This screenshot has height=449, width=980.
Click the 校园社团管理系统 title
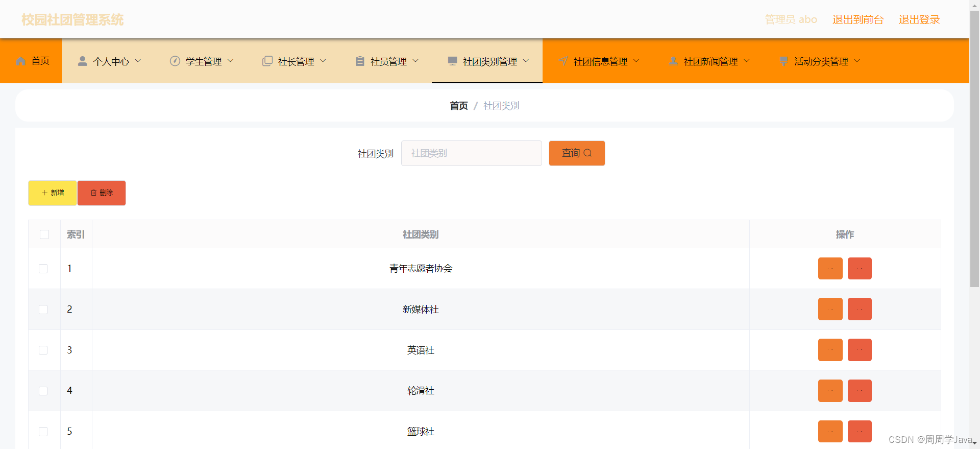point(72,19)
